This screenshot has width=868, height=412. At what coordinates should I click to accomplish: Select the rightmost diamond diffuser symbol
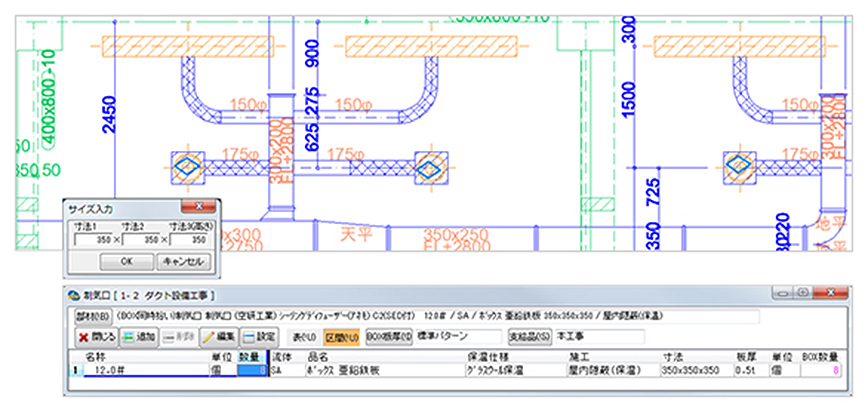[x=738, y=165]
